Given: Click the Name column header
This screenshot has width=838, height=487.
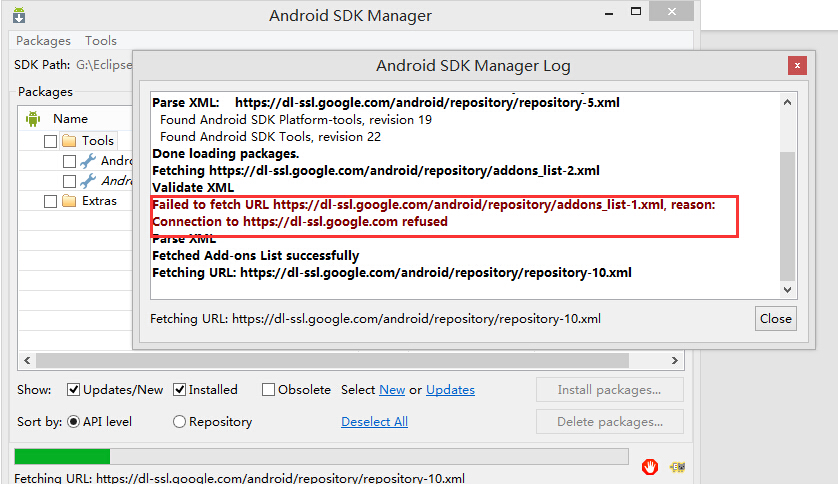Looking at the screenshot, I should click(70, 119).
